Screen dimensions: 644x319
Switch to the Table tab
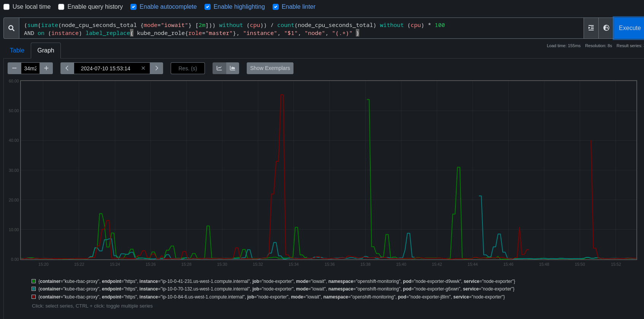(17, 51)
